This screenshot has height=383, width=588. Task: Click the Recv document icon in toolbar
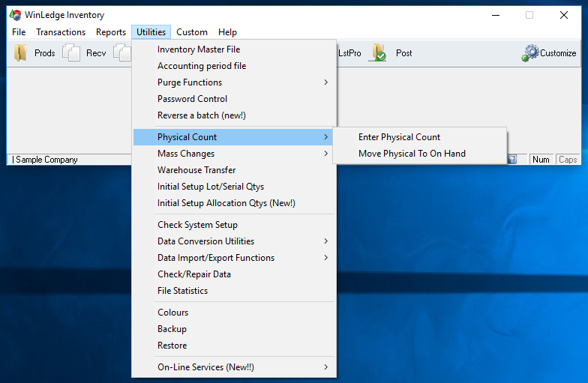tap(71, 53)
